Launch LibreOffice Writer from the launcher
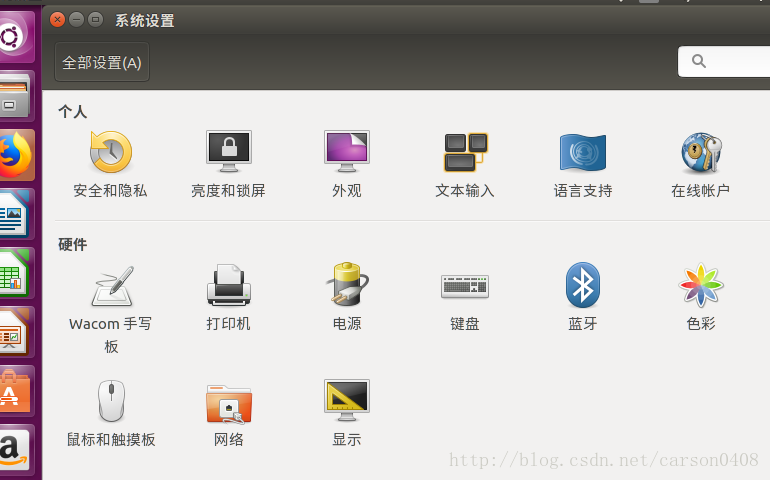Viewport: 770px width, 480px height. (15, 214)
